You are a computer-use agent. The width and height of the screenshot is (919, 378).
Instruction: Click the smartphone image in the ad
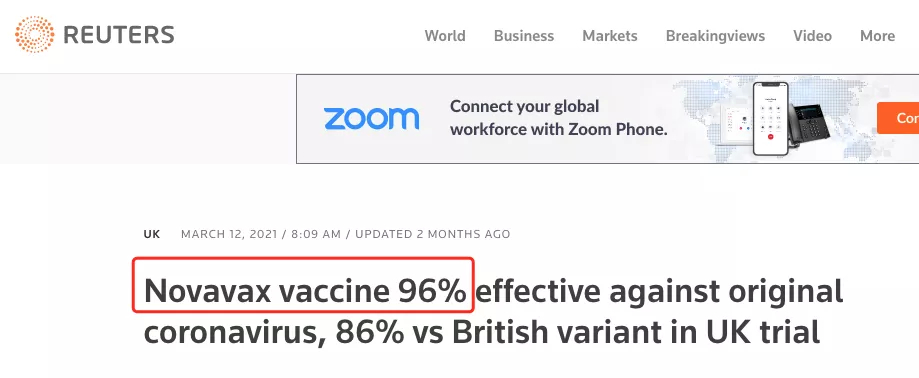770,118
